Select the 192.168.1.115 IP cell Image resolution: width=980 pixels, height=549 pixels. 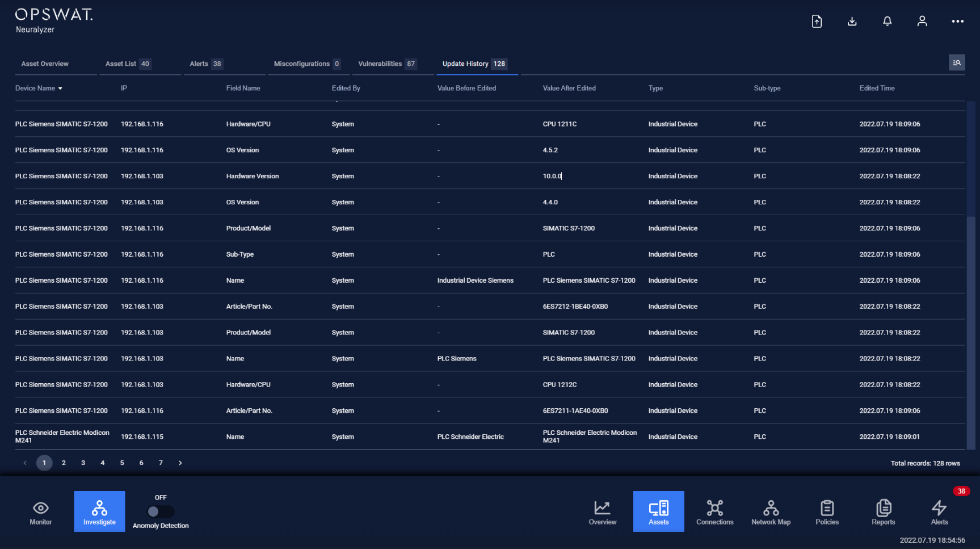point(142,437)
